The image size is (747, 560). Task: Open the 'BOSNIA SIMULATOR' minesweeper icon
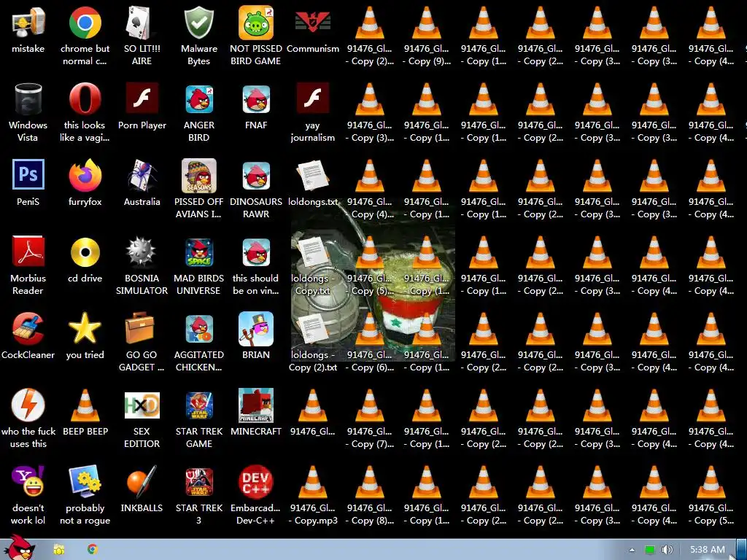point(141,252)
